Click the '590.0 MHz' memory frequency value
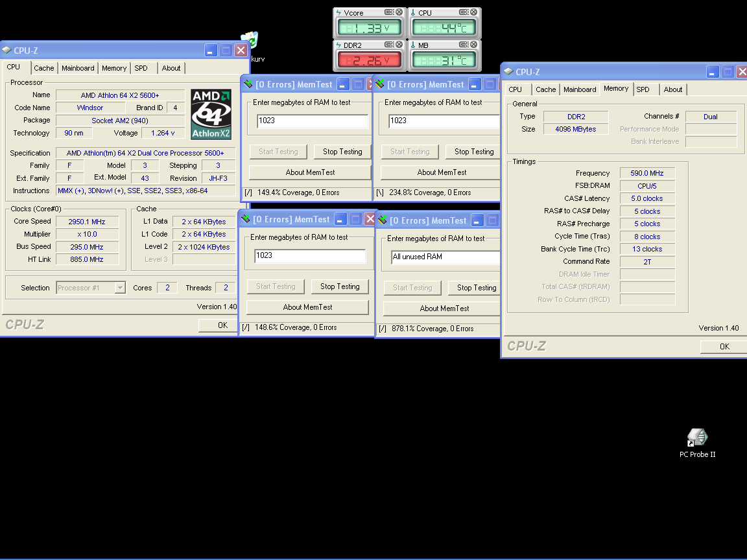747x560 pixels. 647,173
